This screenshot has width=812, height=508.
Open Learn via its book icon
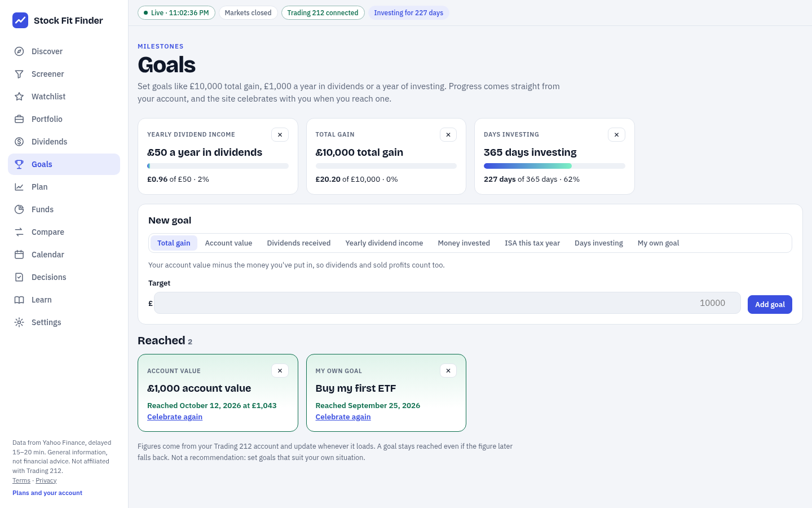click(19, 300)
